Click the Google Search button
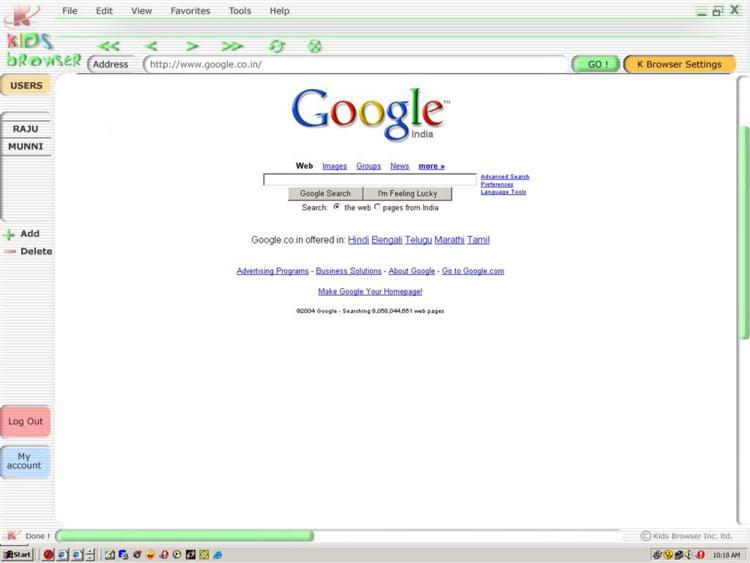Viewport: 750px width, 563px height. (325, 193)
